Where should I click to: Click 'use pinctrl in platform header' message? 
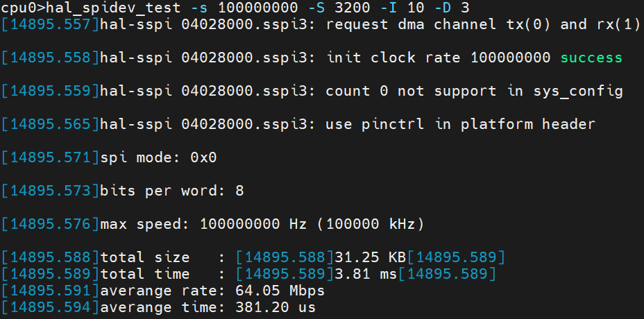460,124
